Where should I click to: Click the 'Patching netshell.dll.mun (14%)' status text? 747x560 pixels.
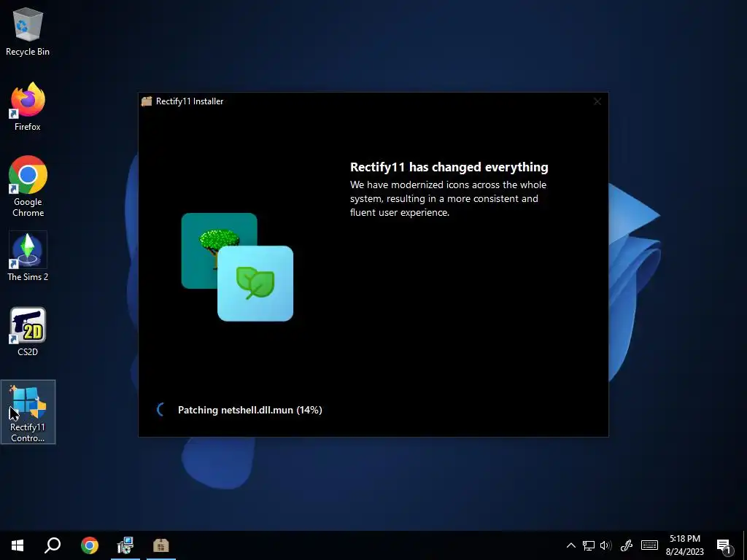(250, 410)
